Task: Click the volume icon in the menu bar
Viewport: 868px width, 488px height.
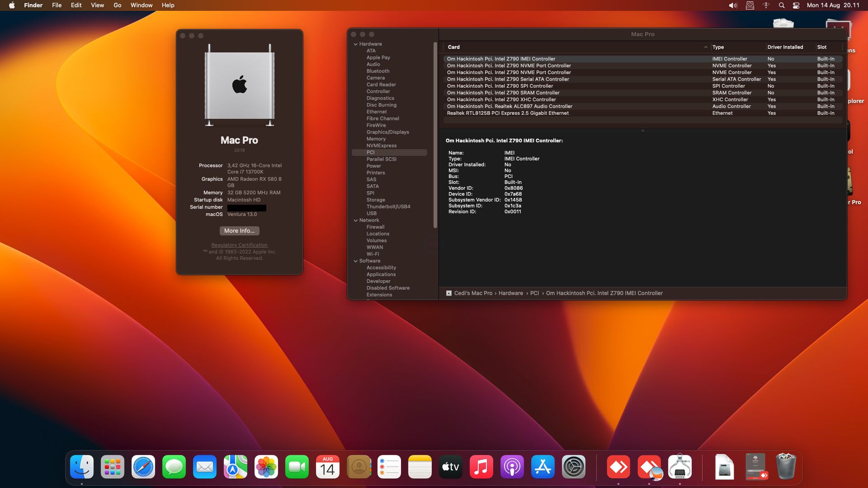Action: [733, 5]
